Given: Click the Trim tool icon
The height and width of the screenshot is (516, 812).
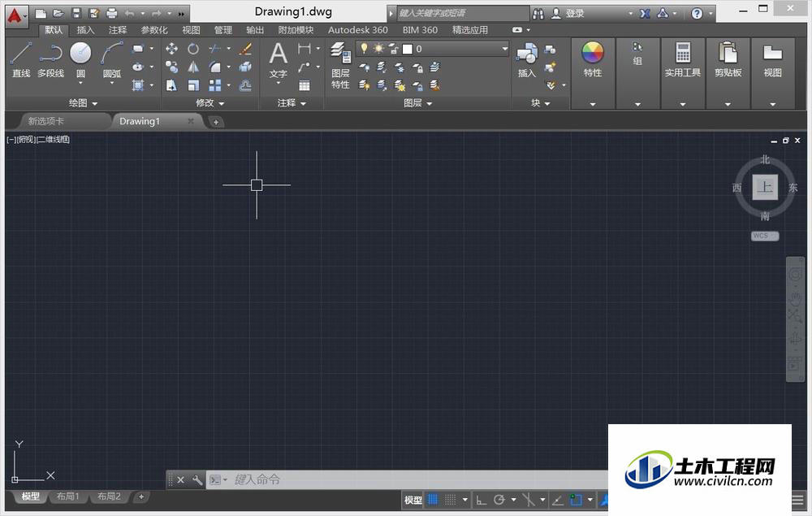Looking at the screenshot, I should tap(215, 50).
